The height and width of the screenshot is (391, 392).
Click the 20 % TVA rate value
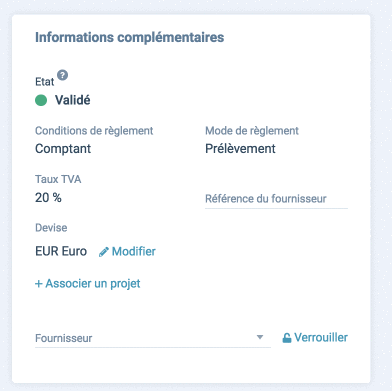(48, 198)
